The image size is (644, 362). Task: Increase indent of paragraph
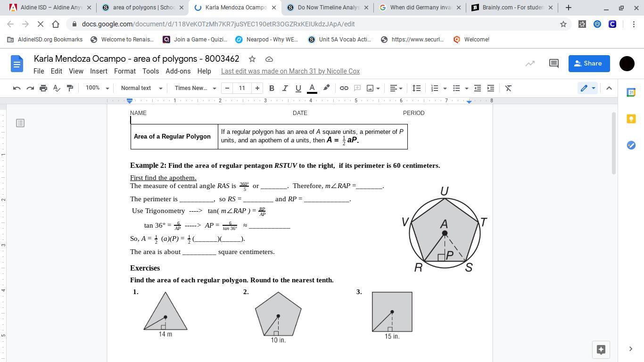pos(491,88)
